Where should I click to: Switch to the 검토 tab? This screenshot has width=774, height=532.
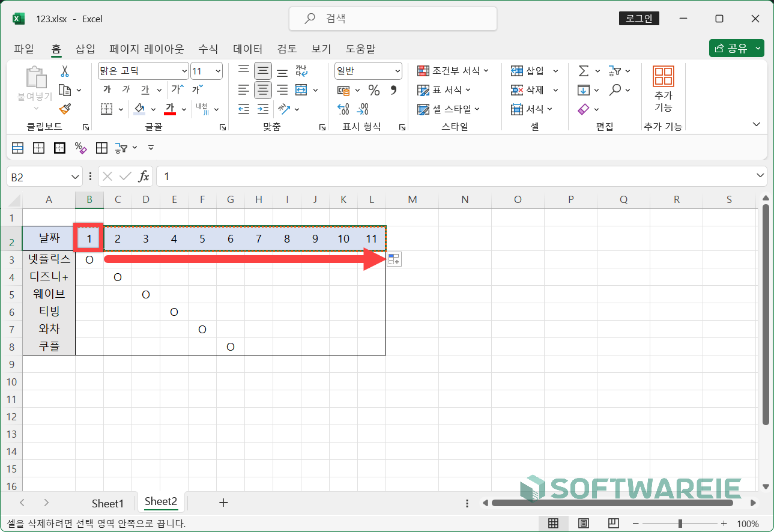coord(286,49)
